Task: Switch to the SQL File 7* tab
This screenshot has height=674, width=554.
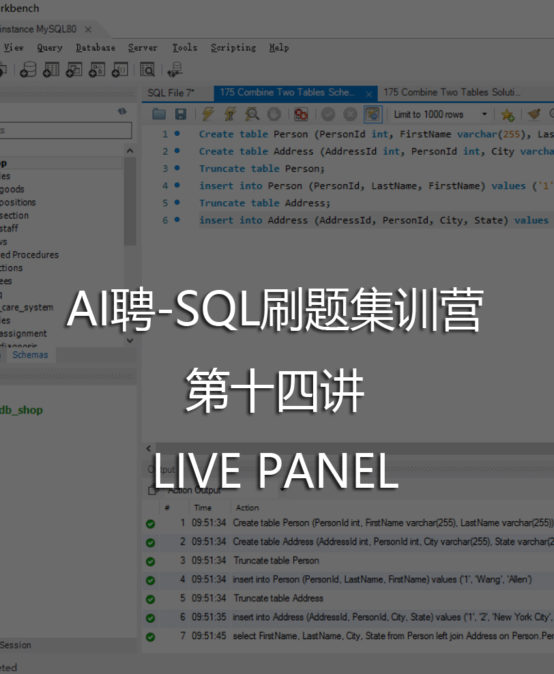Action: [x=171, y=93]
